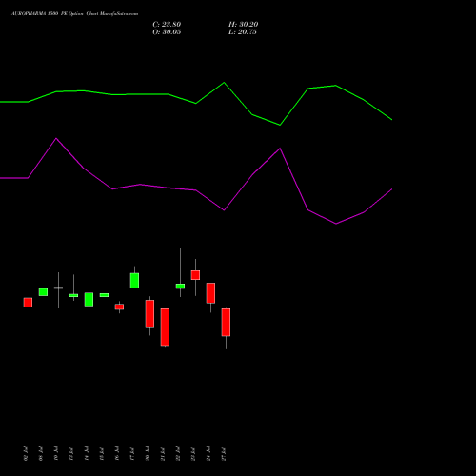The image size is (476, 476).
Task: Select the 22 Jul date label
Action: pos(178,454)
